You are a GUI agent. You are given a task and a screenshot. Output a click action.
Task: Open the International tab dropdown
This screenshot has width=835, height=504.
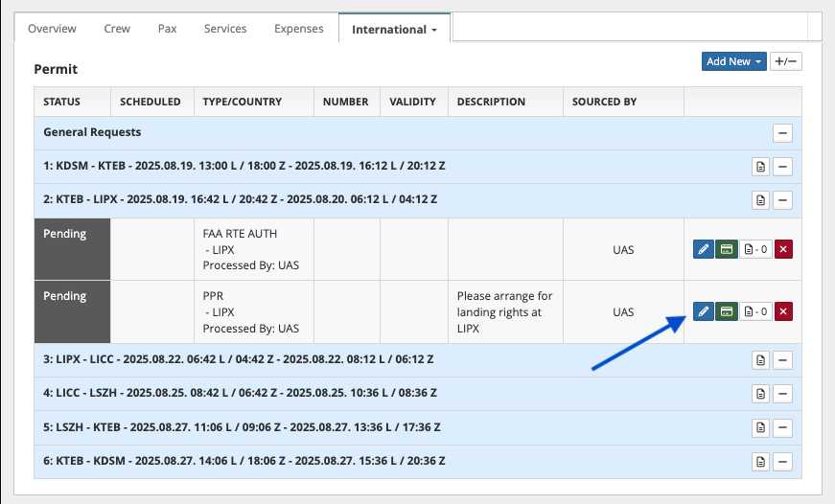pos(395,30)
